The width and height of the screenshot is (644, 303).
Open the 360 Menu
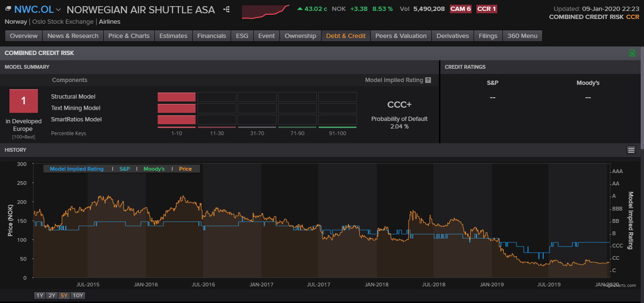(522, 36)
